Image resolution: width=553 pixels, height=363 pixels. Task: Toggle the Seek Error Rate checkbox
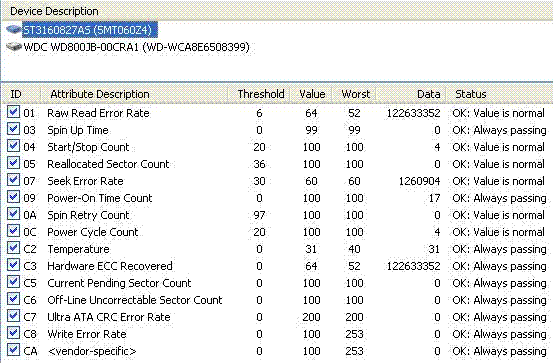click(13, 180)
